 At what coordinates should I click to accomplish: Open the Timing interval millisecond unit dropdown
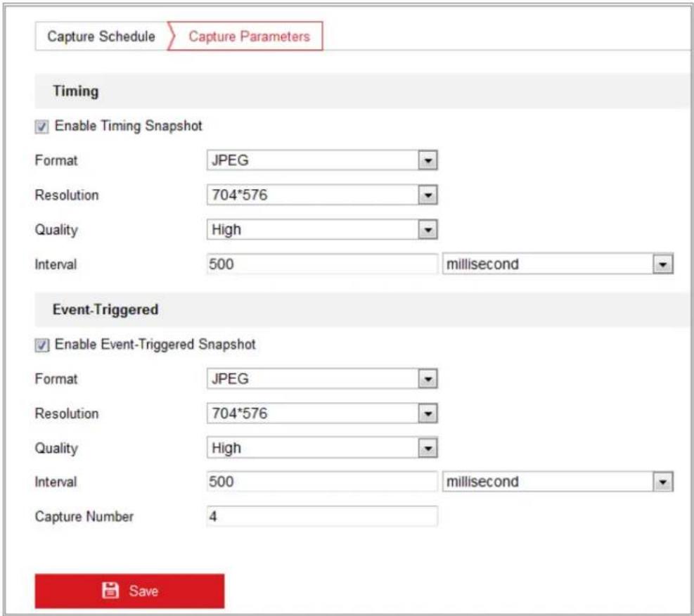pyautogui.click(x=558, y=264)
